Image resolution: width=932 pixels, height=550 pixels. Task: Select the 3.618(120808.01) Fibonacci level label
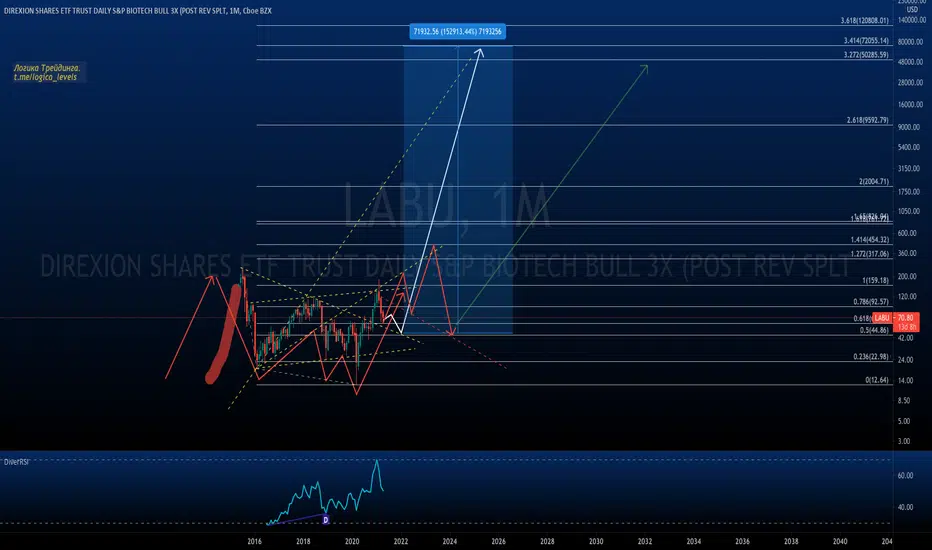tap(864, 21)
